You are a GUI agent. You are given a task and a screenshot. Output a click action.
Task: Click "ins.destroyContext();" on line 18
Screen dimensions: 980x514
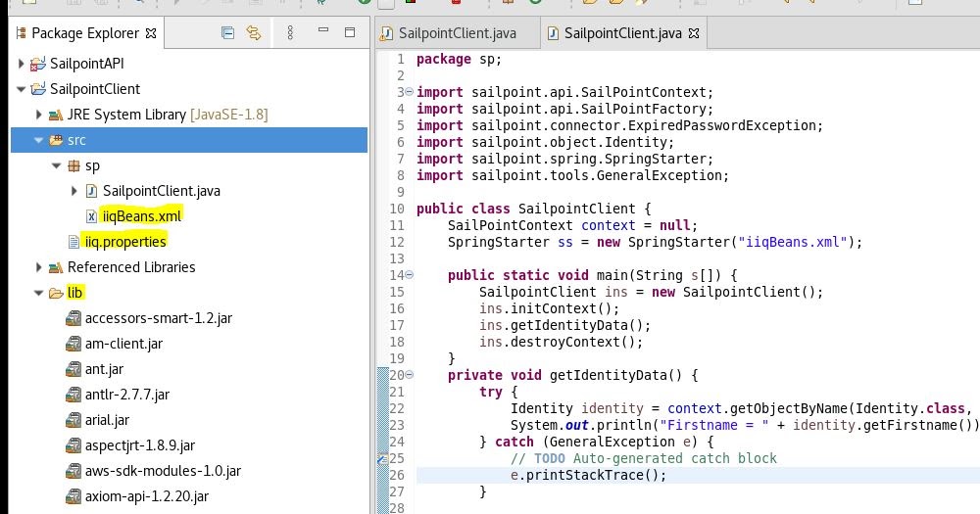pyautogui.click(x=561, y=342)
